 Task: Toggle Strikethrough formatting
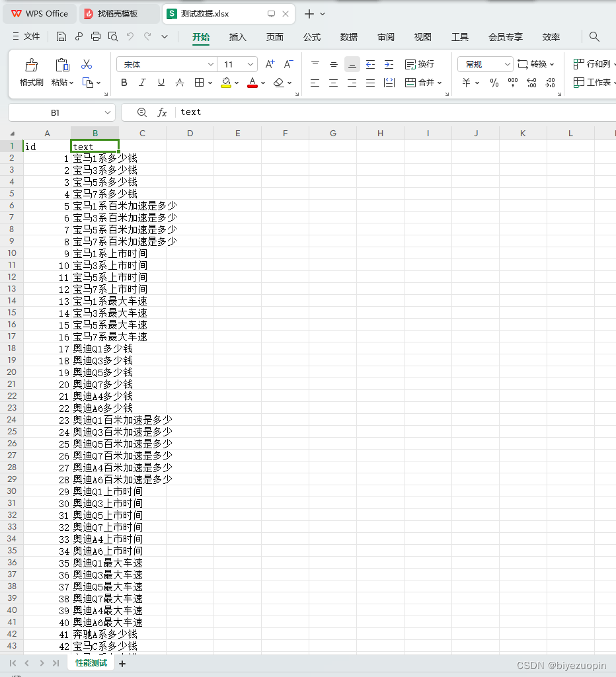pyautogui.click(x=180, y=83)
